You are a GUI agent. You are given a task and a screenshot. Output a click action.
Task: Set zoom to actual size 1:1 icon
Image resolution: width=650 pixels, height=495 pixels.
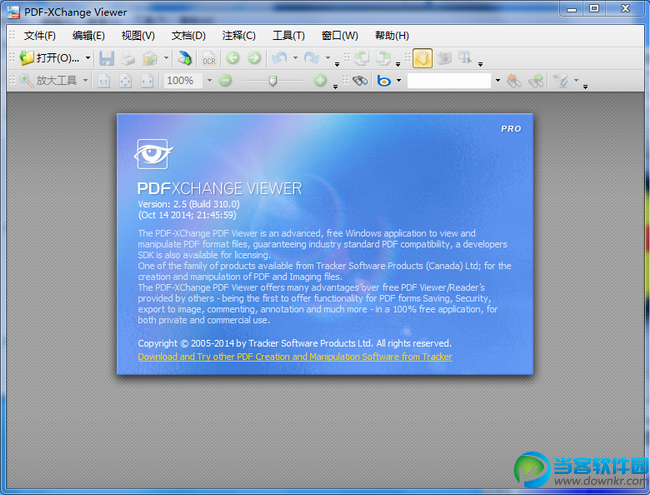pos(103,81)
